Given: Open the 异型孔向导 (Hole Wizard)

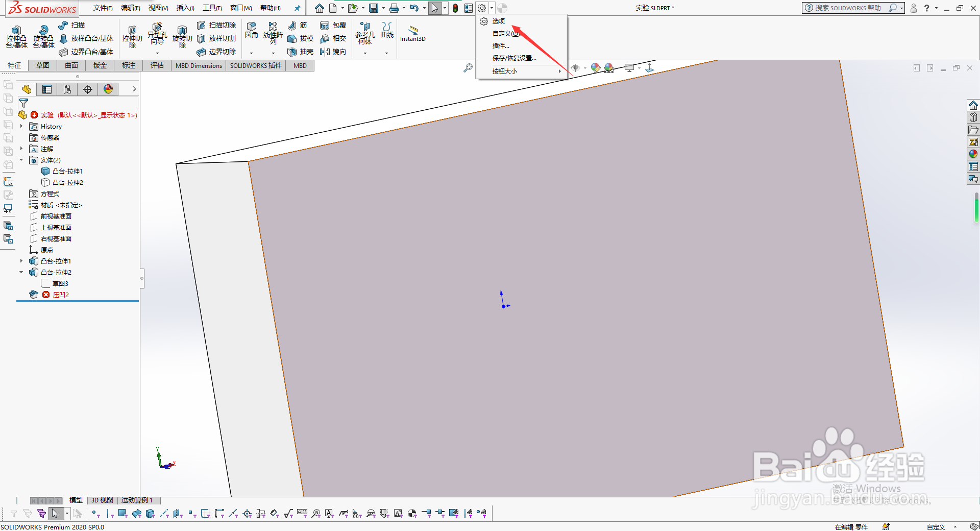Looking at the screenshot, I should [x=156, y=33].
